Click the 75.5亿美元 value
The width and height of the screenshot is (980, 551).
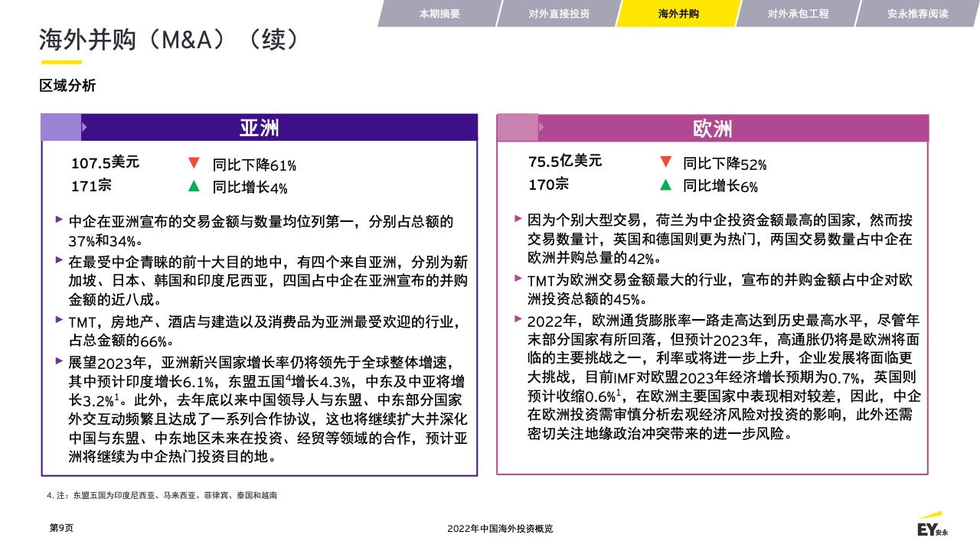coord(565,161)
